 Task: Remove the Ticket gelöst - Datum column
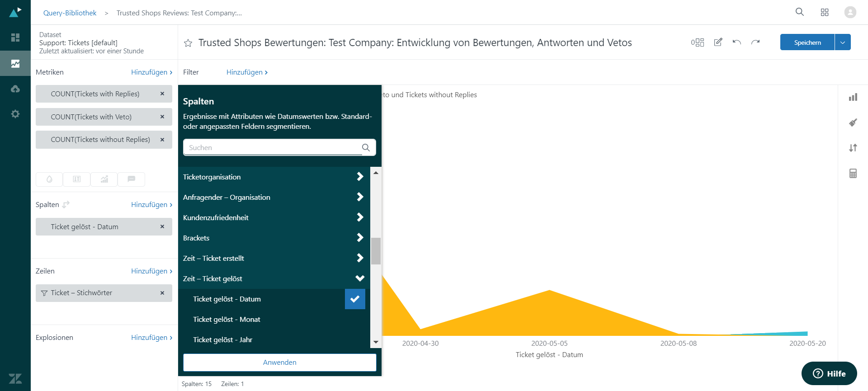pyautogui.click(x=162, y=226)
